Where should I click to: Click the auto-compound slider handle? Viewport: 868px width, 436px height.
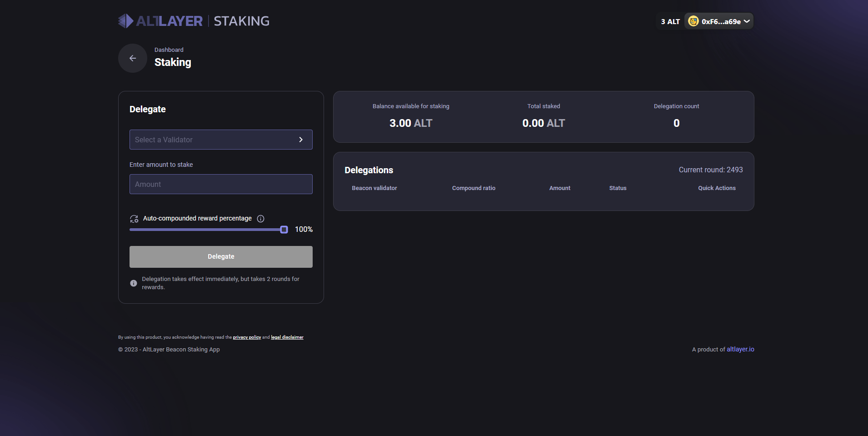[x=284, y=230]
